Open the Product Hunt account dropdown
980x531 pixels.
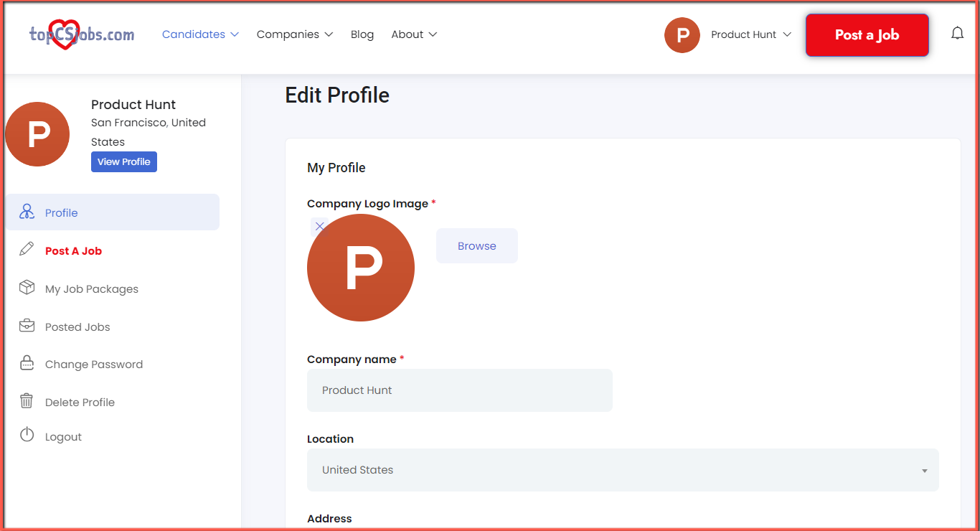tap(751, 34)
